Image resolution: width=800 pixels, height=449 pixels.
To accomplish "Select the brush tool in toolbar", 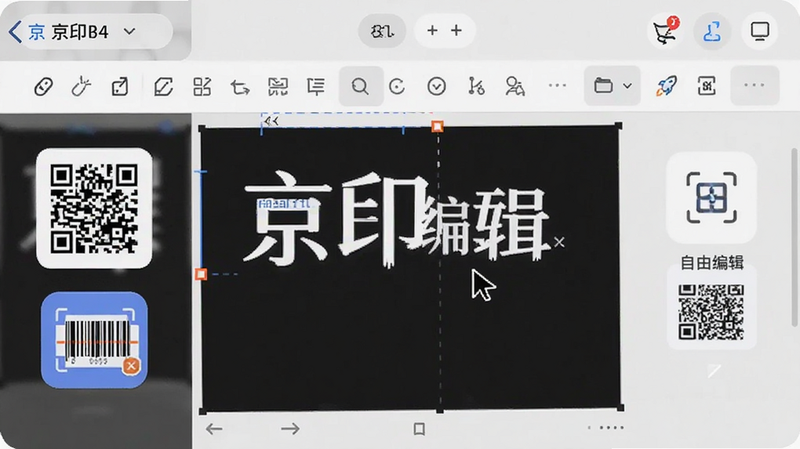I will (x=81, y=86).
